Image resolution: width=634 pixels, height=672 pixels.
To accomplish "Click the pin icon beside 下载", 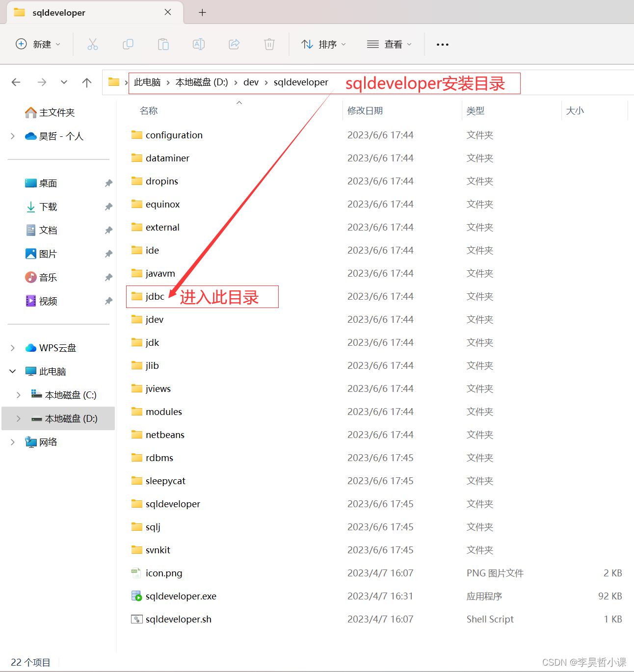I will pyautogui.click(x=108, y=207).
